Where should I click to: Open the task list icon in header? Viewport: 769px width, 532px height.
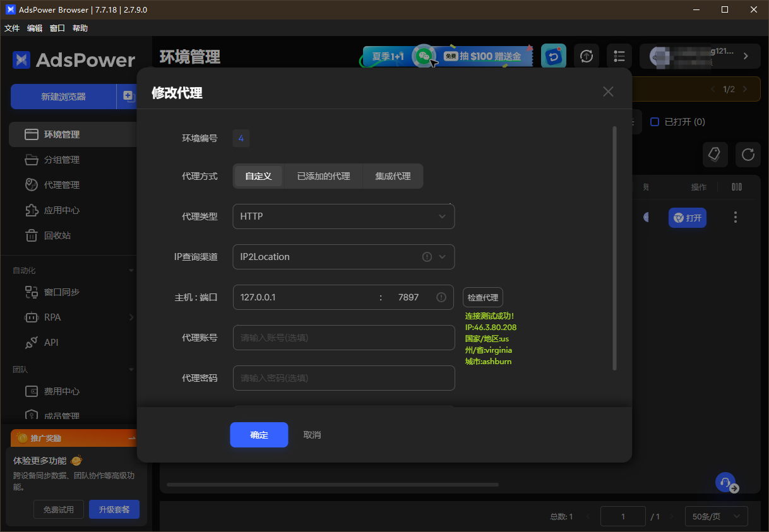click(x=619, y=56)
